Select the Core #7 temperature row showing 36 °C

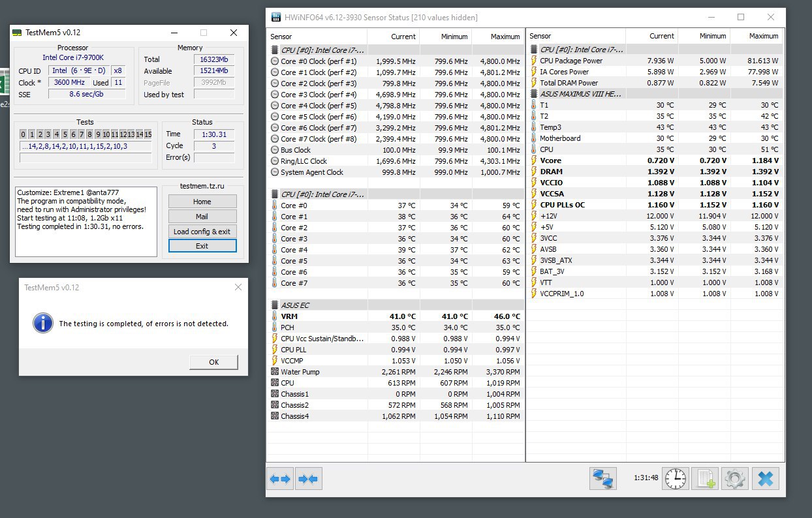[396, 283]
